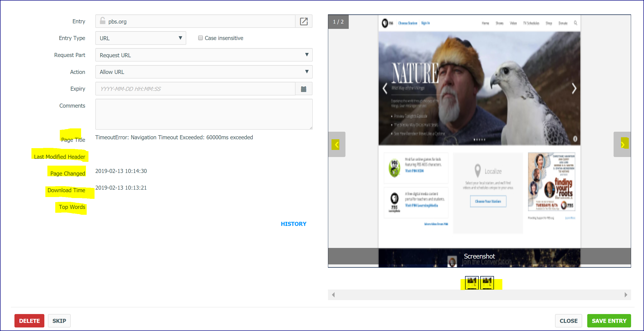Image resolution: width=644 pixels, height=331 pixels.
Task: Enable the Case insensitive checkbox
Action: click(x=200, y=38)
